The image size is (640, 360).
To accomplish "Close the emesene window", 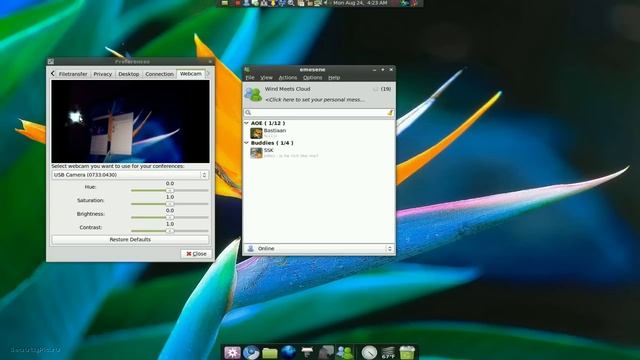I will [x=391, y=70].
